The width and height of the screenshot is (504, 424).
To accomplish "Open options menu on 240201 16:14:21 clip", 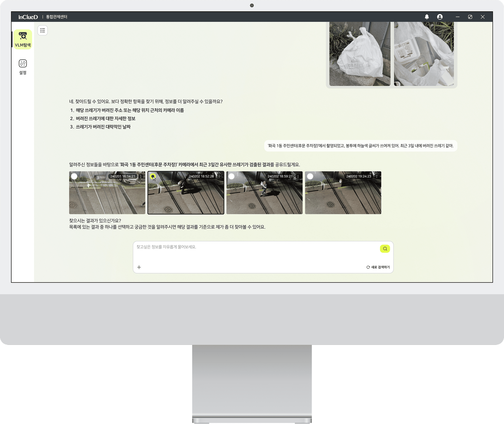I will 141,176.
